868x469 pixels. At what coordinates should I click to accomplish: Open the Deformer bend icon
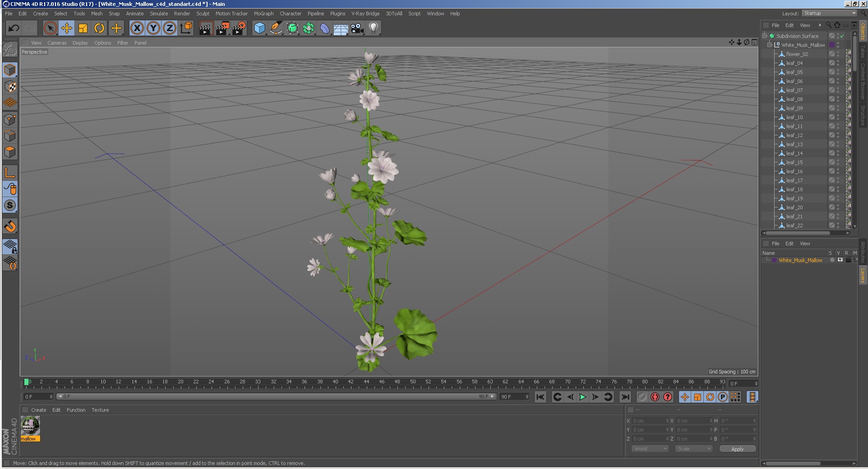click(x=325, y=28)
